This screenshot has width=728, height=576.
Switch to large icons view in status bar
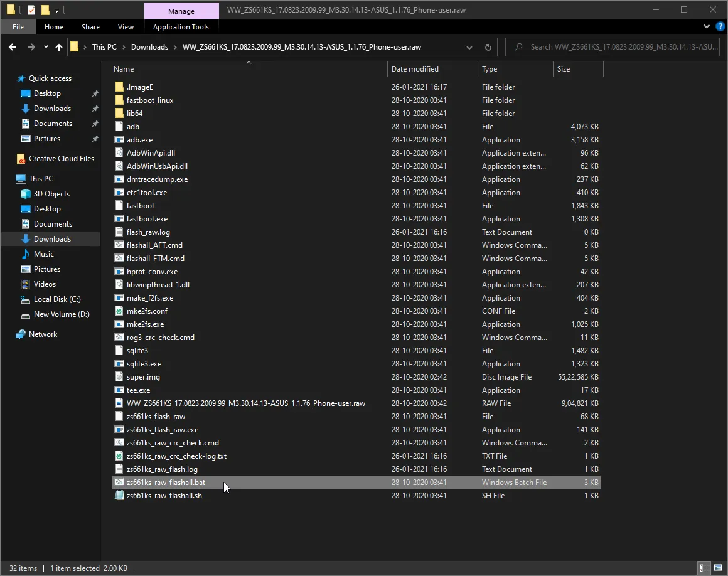coord(717,568)
